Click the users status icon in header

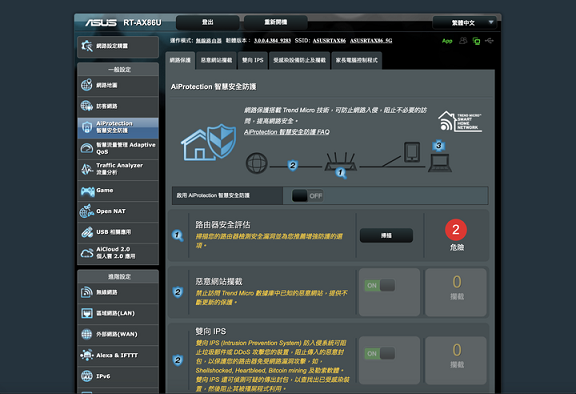[463, 40]
